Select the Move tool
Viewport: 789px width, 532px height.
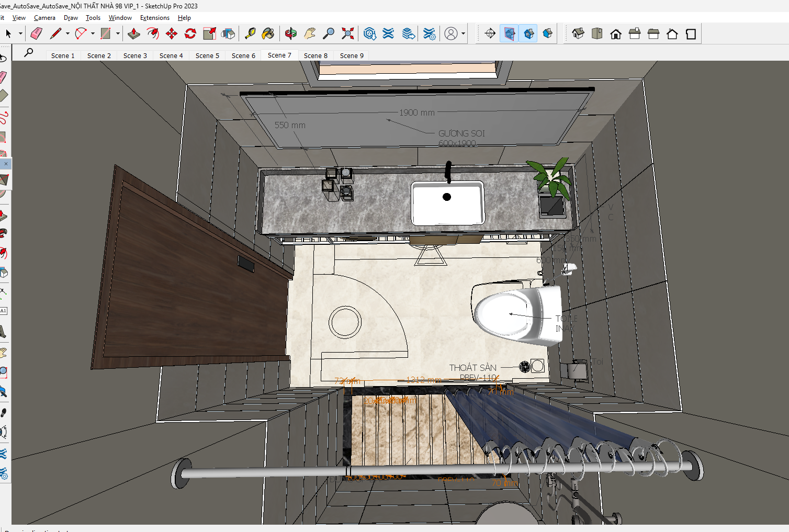click(x=172, y=33)
